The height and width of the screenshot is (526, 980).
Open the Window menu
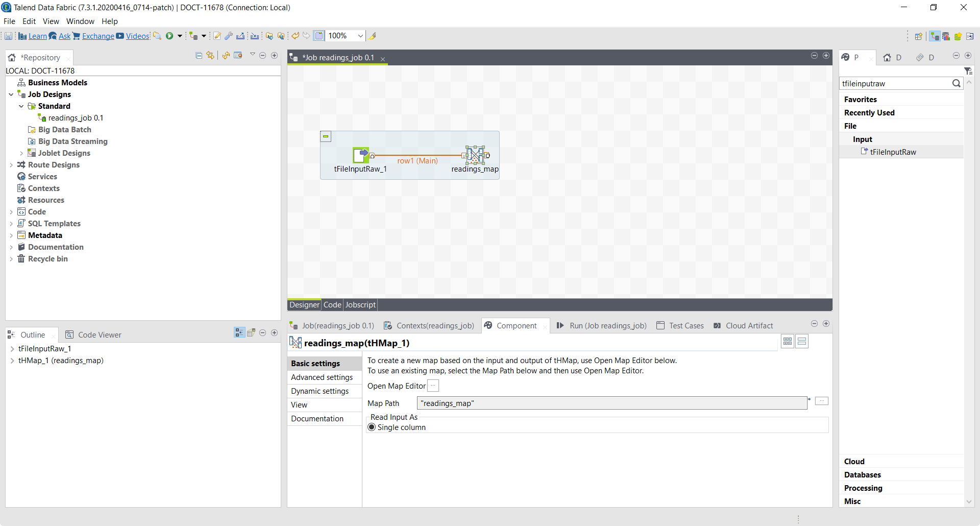pos(80,21)
